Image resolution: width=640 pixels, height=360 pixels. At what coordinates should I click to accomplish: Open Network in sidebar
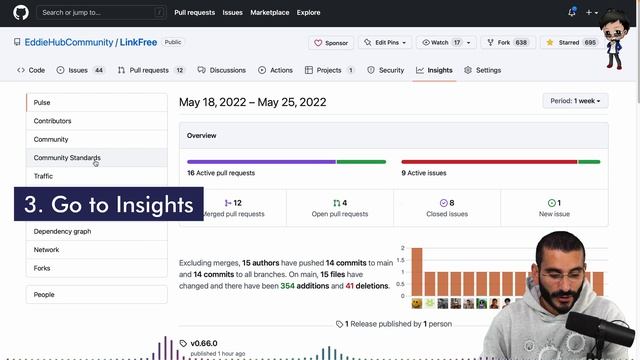[x=97, y=249]
